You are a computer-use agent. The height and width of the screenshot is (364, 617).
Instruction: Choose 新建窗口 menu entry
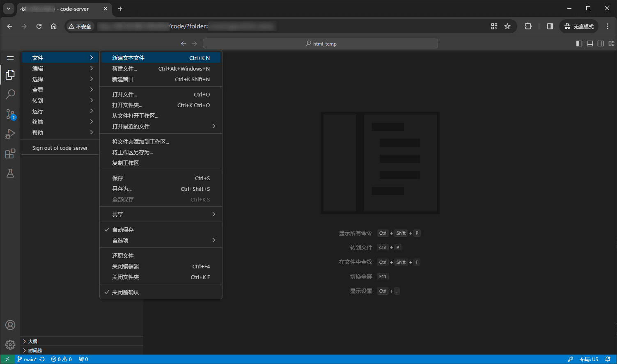pyautogui.click(x=161, y=79)
